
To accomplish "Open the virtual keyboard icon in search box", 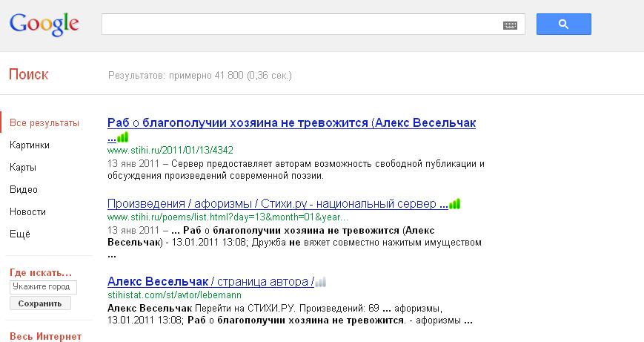I will [x=510, y=24].
